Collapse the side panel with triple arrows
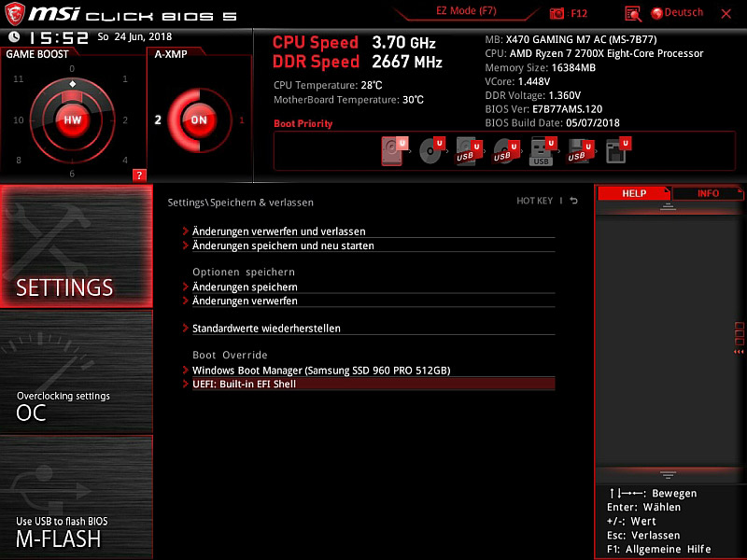This screenshot has height=560, width=747. coord(739,352)
